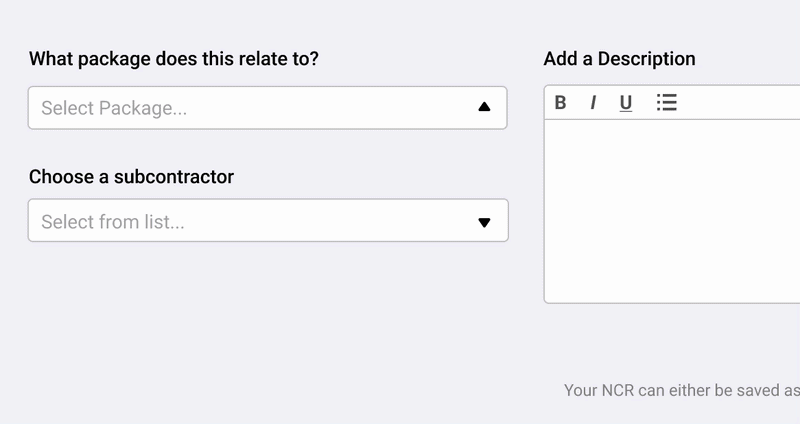Click the 'Add a Description' heading

pyautogui.click(x=619, y=59)
